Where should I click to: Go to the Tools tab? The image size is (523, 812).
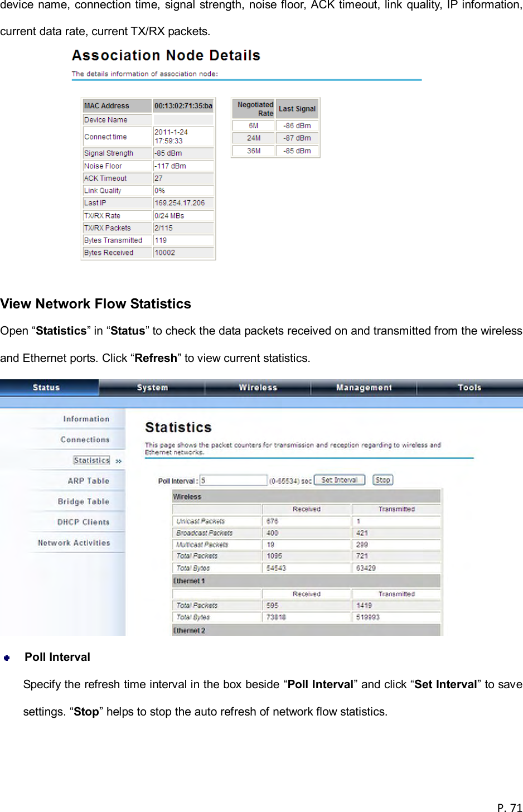pyautogui.click(x=469, y=386)
